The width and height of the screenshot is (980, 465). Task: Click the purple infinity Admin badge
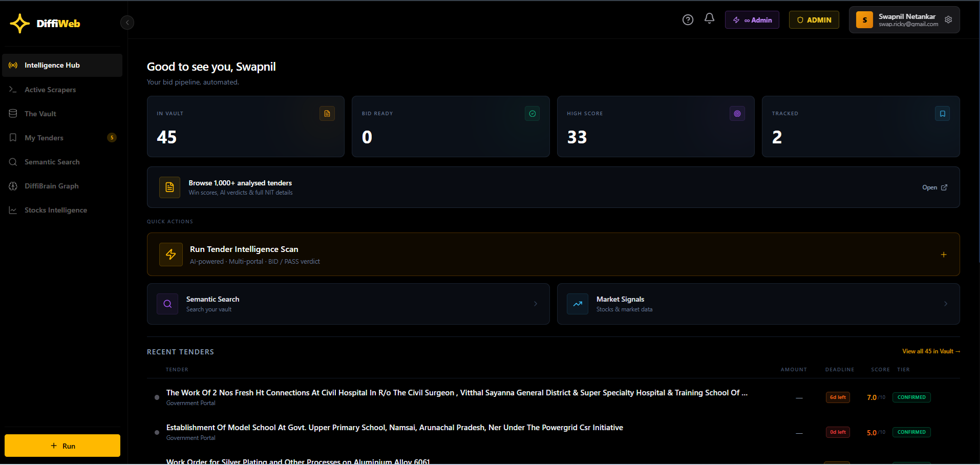coord(752,20)
